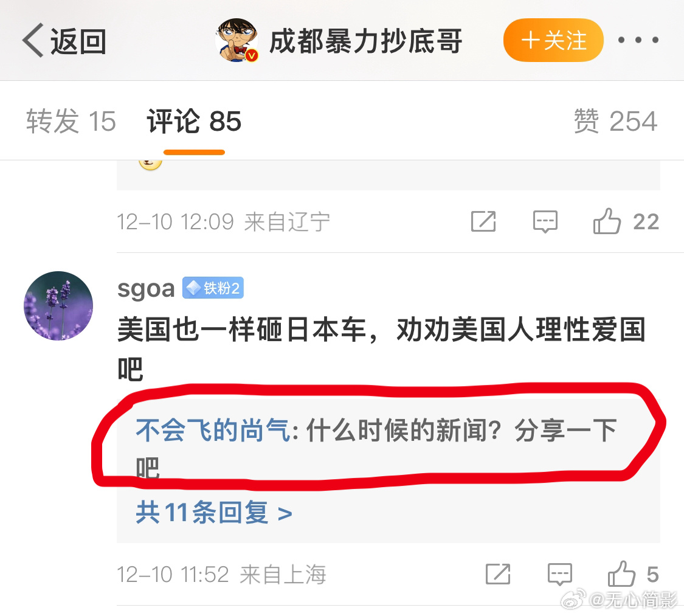684x616 pixels.
Task: Open the three-dot more options menu
Action: [638, 40]
